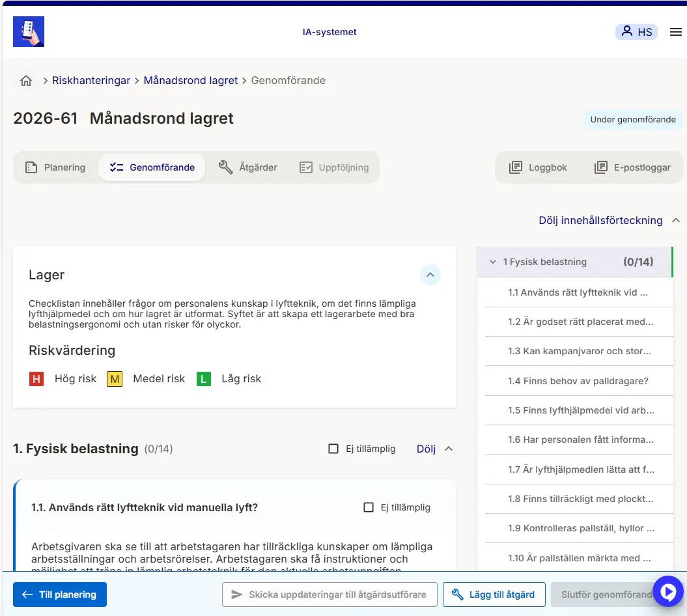This screenshot has width=687, height=616.
Task: Collapse 1 Fysisk belastning in the sidebar
Action: click(493, 261)
